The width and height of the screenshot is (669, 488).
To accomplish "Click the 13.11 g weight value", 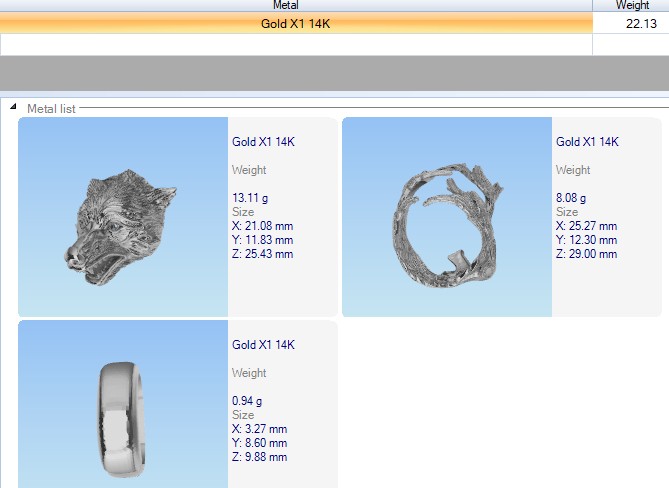I will tap(250, 198).
